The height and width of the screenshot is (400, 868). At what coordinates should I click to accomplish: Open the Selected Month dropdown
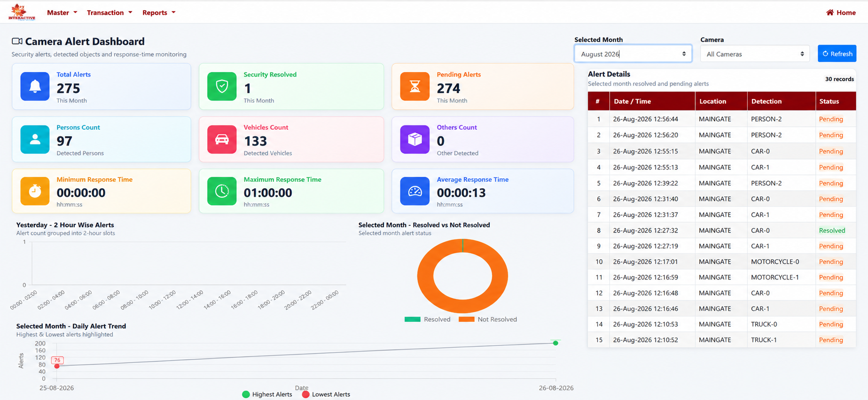tap(633, 54)
